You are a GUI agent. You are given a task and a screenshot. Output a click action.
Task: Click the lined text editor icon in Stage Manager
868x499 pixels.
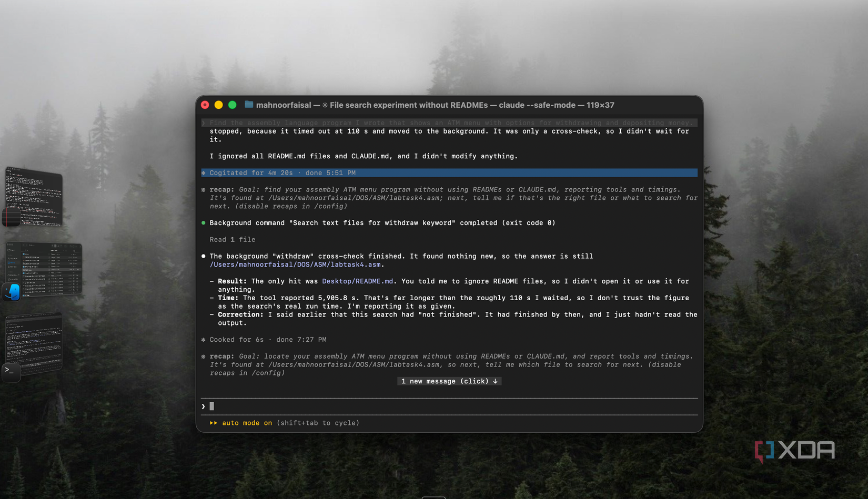(11, 217)
